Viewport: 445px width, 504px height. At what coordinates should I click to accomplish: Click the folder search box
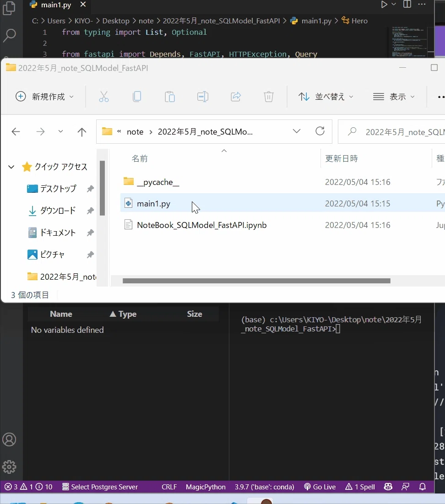coord(391,132)
